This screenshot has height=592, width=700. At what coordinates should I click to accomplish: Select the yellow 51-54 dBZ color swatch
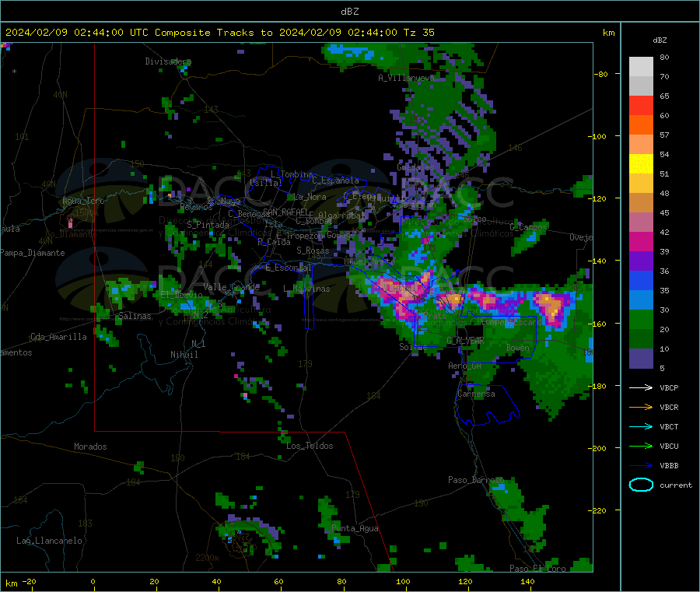(x=641, y=164)
